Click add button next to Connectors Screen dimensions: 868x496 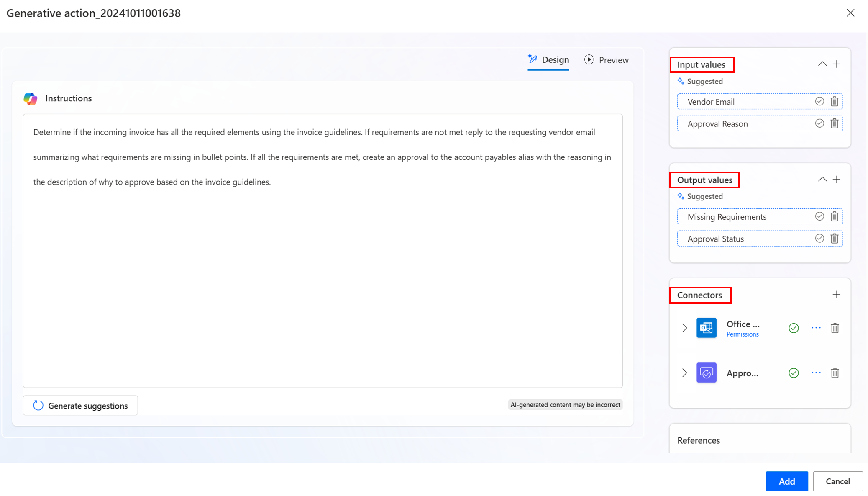click(x=836, y=294)
